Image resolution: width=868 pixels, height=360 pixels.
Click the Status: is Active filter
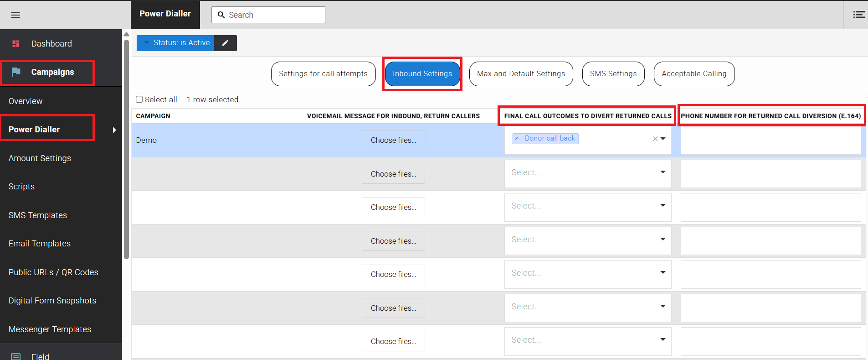(x=176, y=43)
